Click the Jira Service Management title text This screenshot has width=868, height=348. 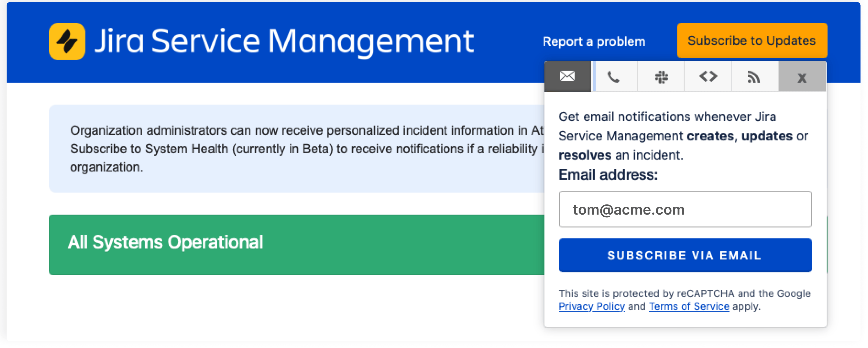point(283,40)
